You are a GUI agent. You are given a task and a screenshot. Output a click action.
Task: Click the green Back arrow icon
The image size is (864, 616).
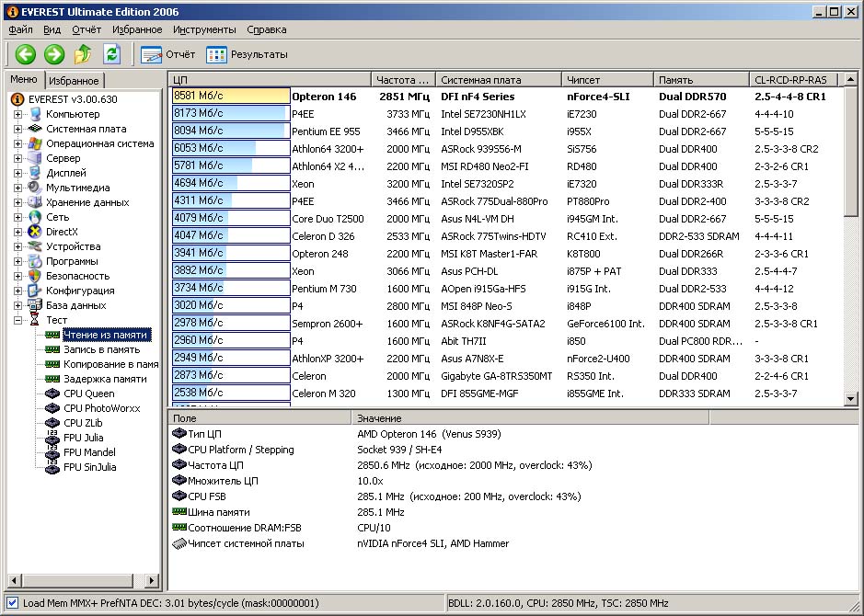click(x=25, y=54)
